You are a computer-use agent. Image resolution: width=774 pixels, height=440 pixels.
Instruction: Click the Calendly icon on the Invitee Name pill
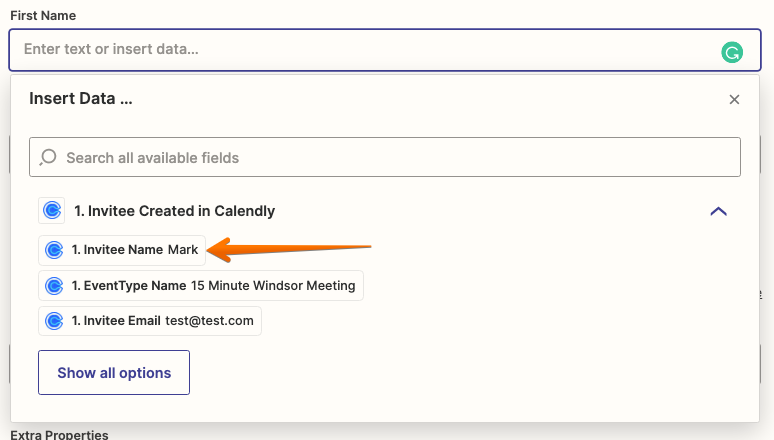[54, 250]
